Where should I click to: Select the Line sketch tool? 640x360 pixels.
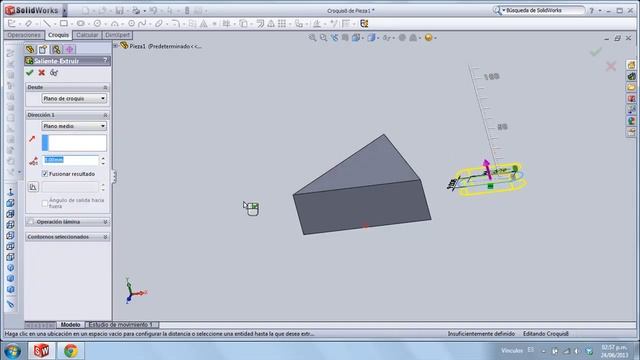tap(47, 24)
